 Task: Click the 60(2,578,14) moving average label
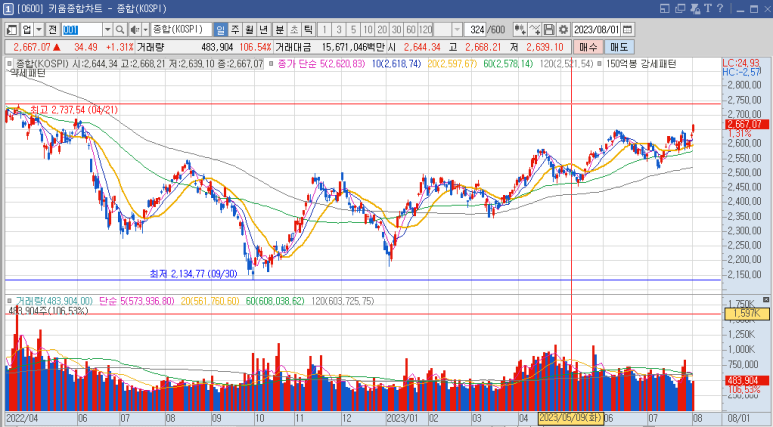tap(508, 64)
